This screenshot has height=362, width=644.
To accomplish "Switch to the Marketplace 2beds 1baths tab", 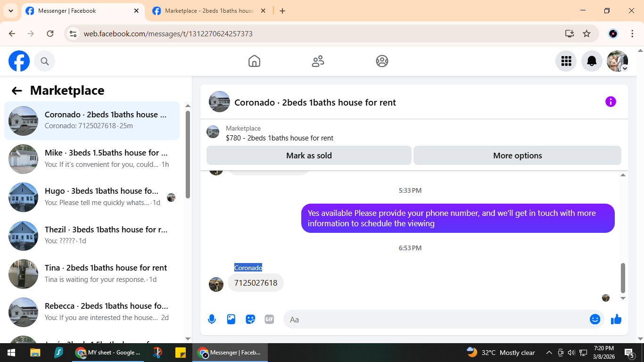I will (209, 11).
